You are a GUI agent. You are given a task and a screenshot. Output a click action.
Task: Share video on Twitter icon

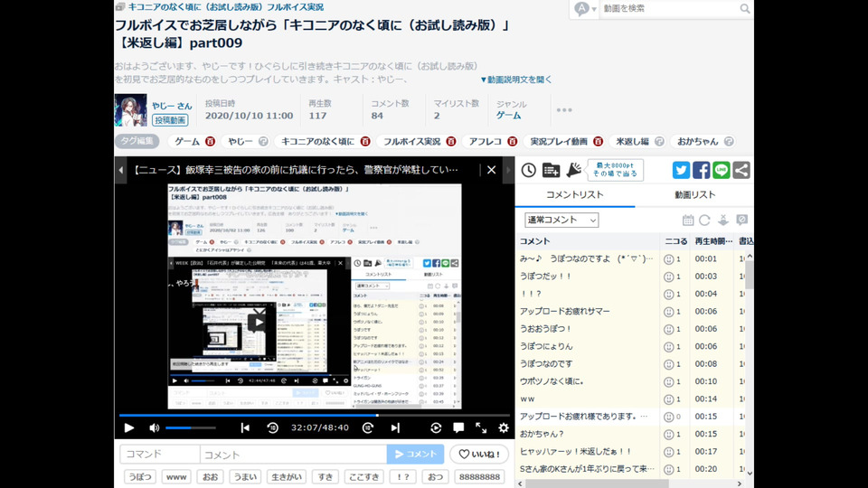681,170
